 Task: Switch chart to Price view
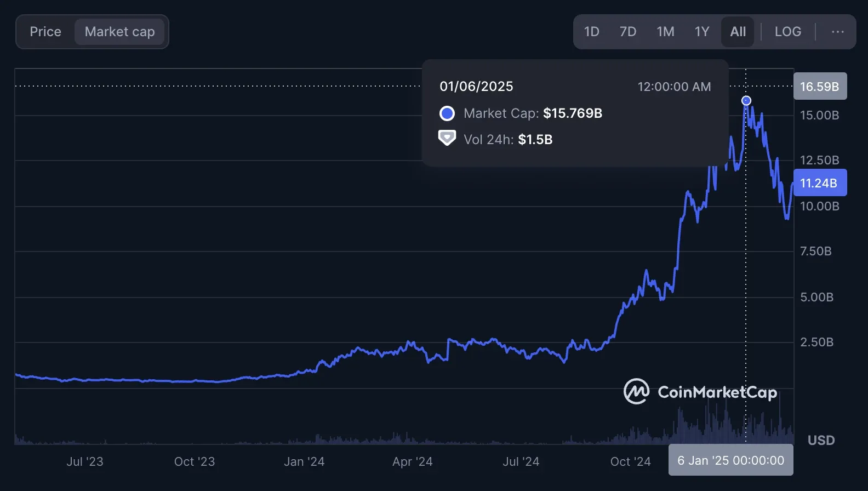coord(45,32)
